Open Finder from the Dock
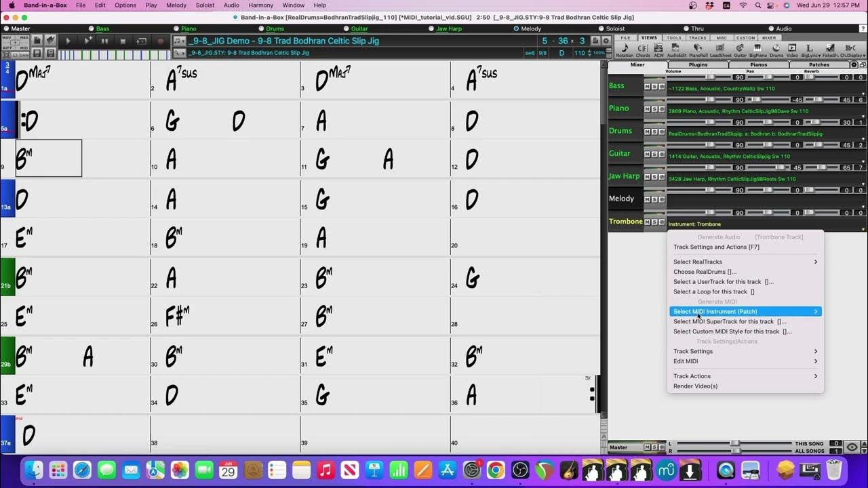This screenshot has width=868, height=488. pos(33,470)
